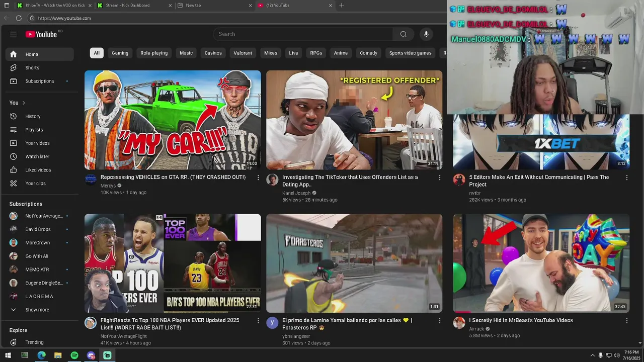This screenshot has height=362, width=644.
Task: Open more options for I Secretly Hid video
Action: tap(626, 321)
